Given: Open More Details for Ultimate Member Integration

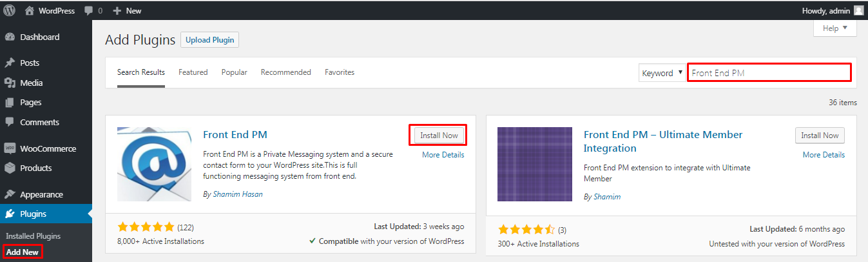Looking at the screenshot, I should click(x=824, y=155).
